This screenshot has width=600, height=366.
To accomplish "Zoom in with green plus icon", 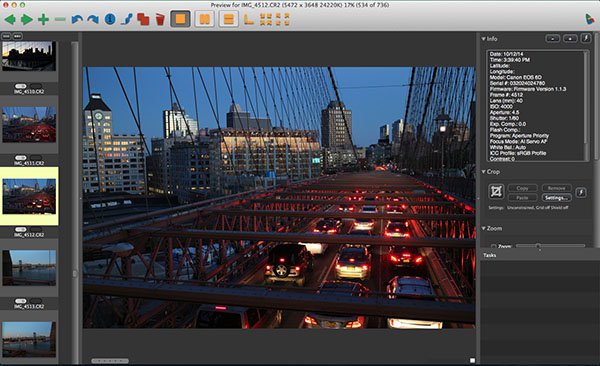I will click(x=43, y=19).
